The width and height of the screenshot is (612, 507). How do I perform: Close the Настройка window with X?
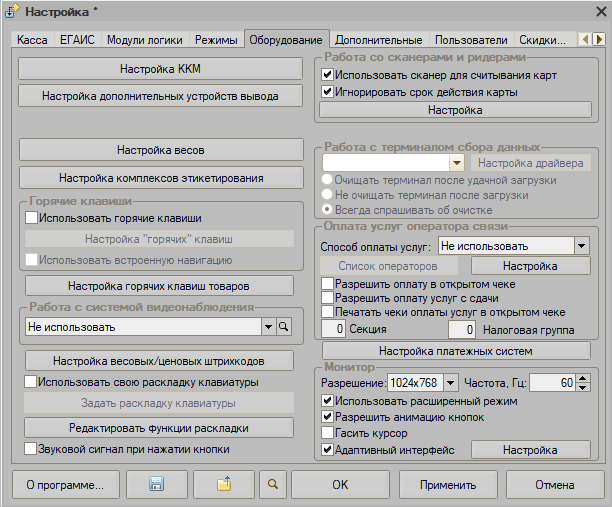589,11
